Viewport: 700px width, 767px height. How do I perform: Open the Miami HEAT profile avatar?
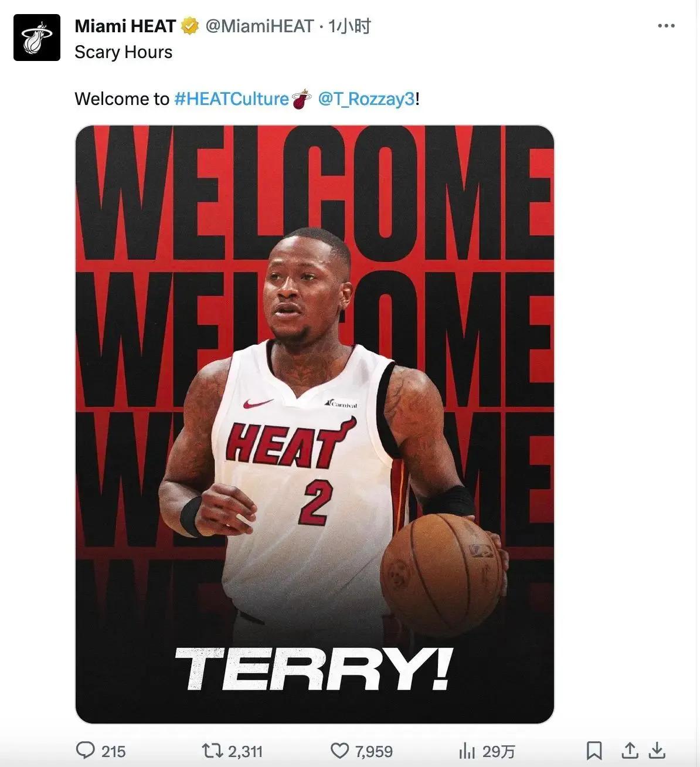37,38
